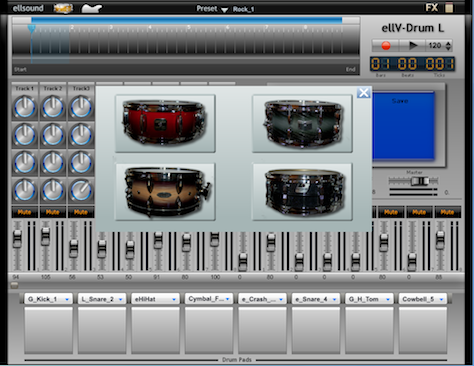Click Track 1 second-row knob
Viewport: 474px width, 366px height.
pyautogui.click(x=25, y=135)
